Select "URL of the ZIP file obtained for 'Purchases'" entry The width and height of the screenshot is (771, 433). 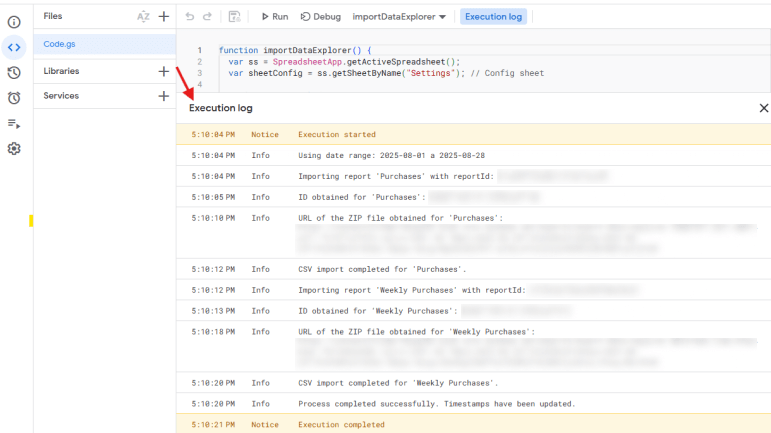(474, 233)
